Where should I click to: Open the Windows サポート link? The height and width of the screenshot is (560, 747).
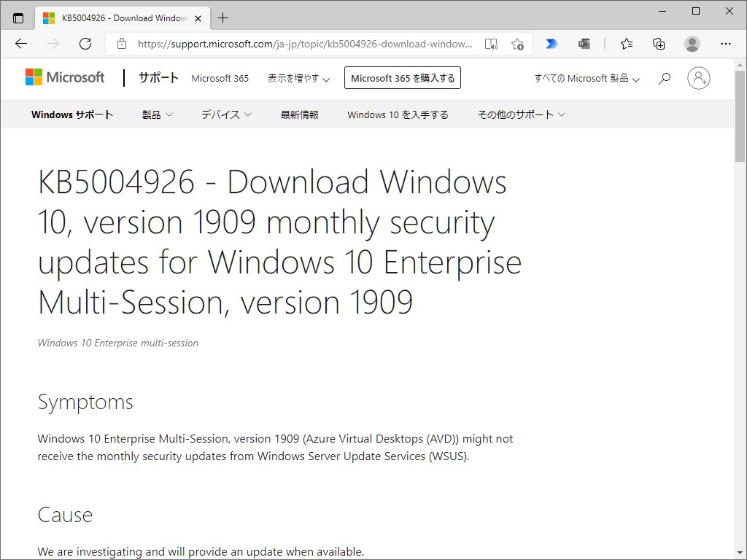pos(72,114)
